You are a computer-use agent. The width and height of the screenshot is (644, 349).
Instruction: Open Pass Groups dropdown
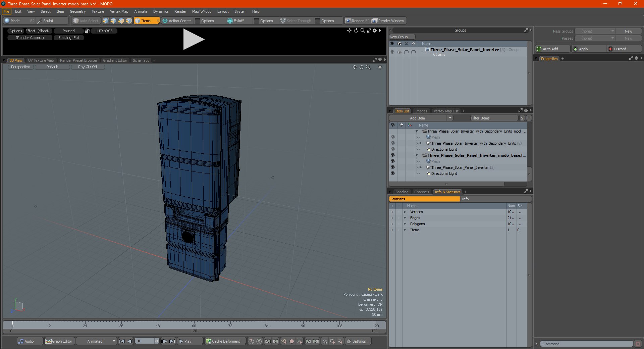tap(595, 31)
